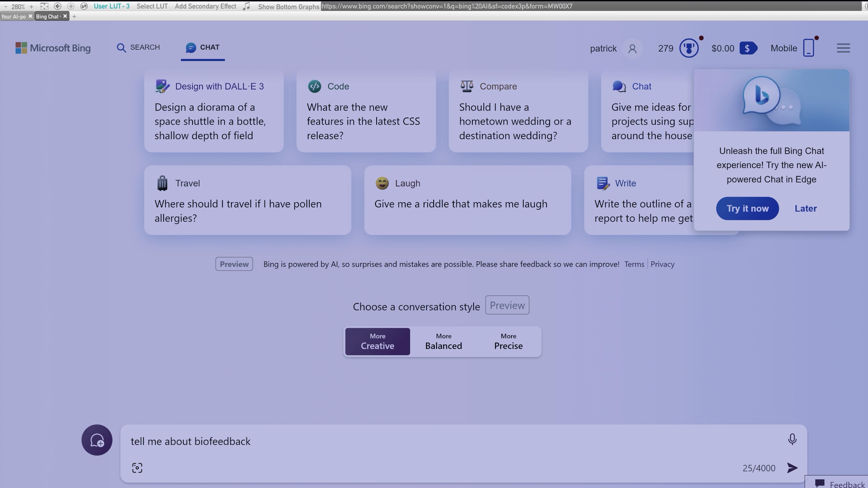Open the Terms link
This screenshot has height=488, width=868.
click(634, 264)
